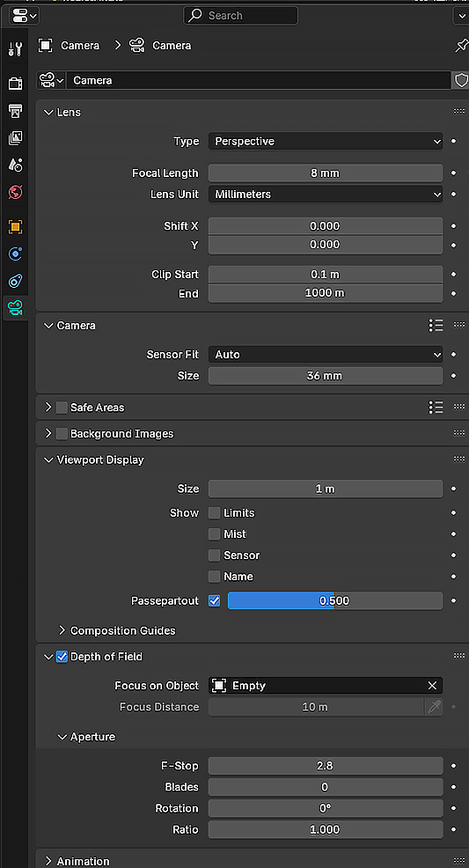Toggle the pin icon in the header
469x868 pixels.
[461, 46]
